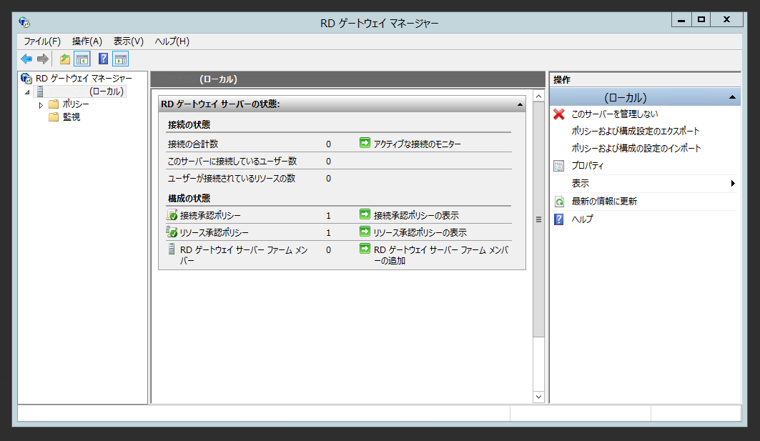Click ヘルプ in the actions pane
This screenshot has width=760, height=441.
pos(582,219)
